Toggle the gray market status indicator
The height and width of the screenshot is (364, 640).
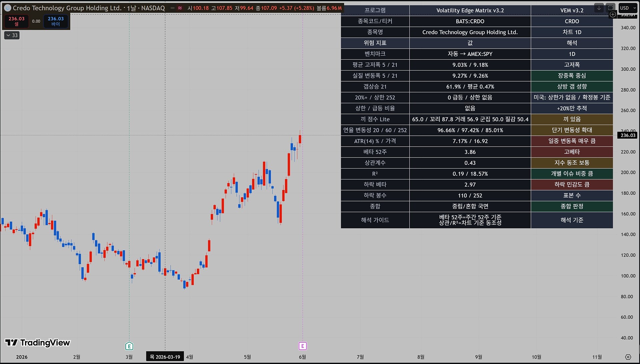(x=172, y=8)
